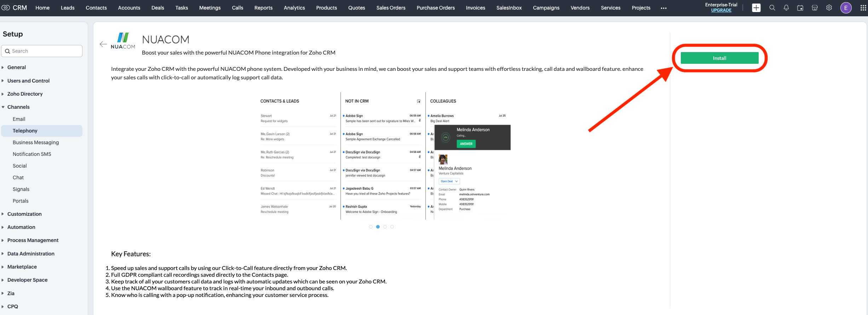Image resolution: width=868 pixels, height=315 pixels.
Task: Click the Zoho CRM logo icon
Action: [6, 7]
